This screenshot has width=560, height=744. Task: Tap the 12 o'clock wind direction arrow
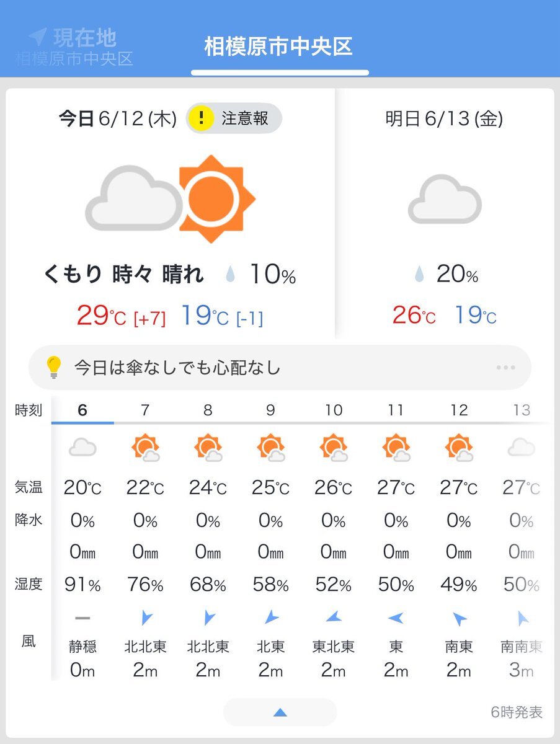(x=460, y=618)
